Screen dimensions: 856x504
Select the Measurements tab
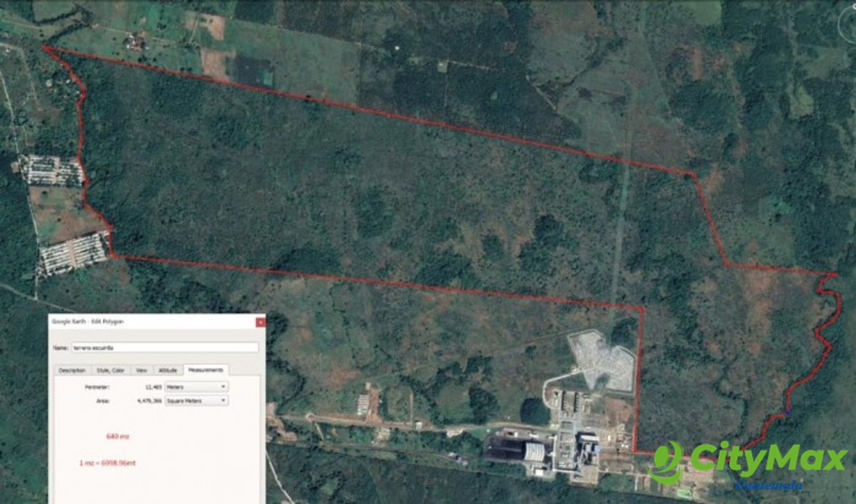pos(205,369)
